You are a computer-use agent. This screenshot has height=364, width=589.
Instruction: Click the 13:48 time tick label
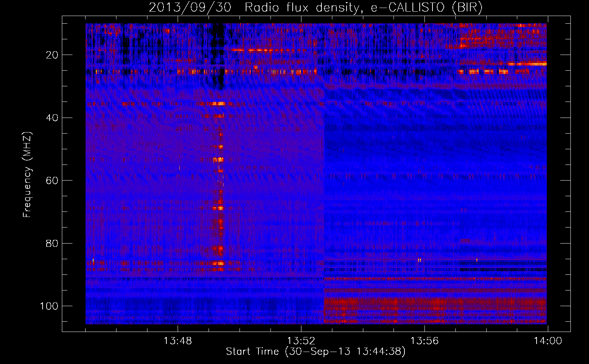(x=178, y=341)
